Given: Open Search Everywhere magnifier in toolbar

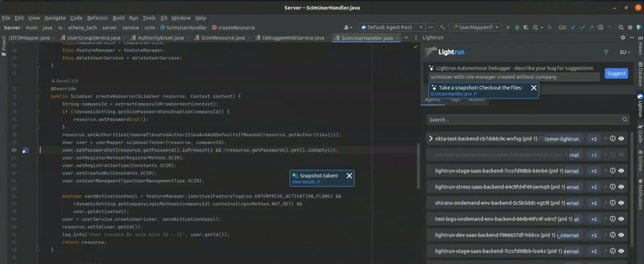Looking at the screenshot, I should (621, 28).
